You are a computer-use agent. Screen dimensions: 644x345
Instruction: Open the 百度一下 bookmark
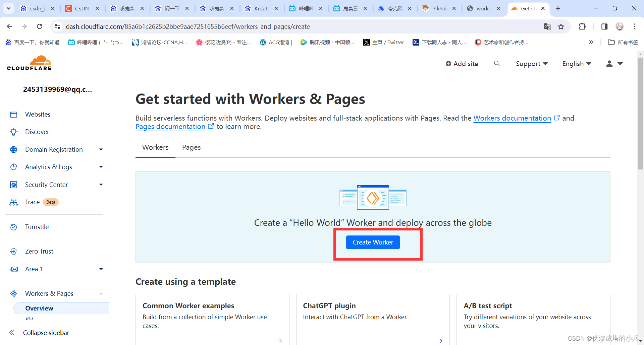coord(33,42)
